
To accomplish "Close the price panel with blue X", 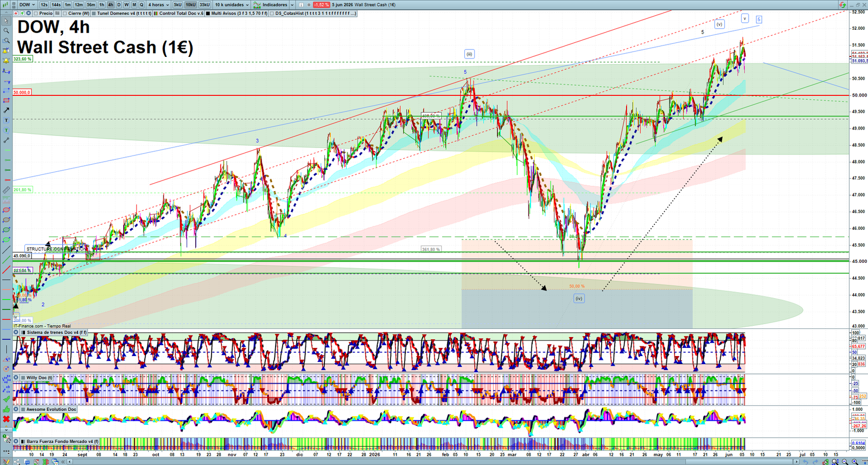I will coord(28,13).
